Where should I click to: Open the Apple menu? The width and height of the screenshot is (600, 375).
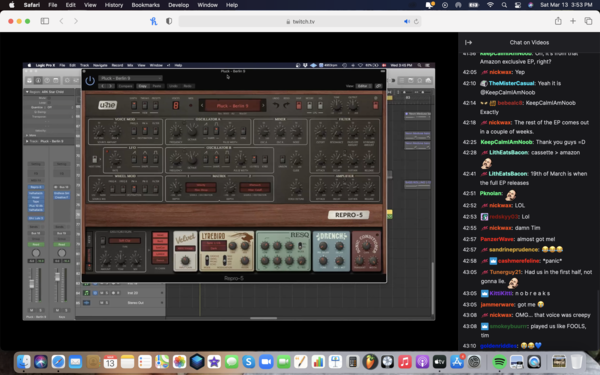11,5
